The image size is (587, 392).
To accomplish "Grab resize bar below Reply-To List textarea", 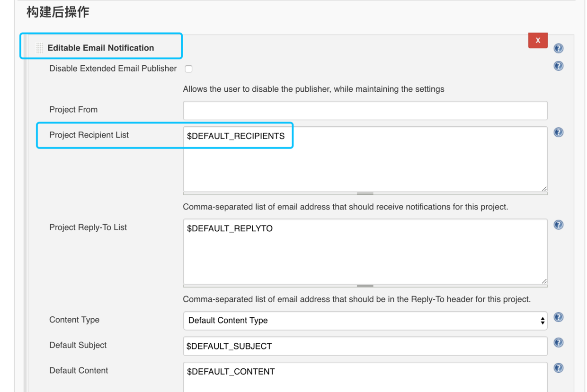I will point(365,286).
